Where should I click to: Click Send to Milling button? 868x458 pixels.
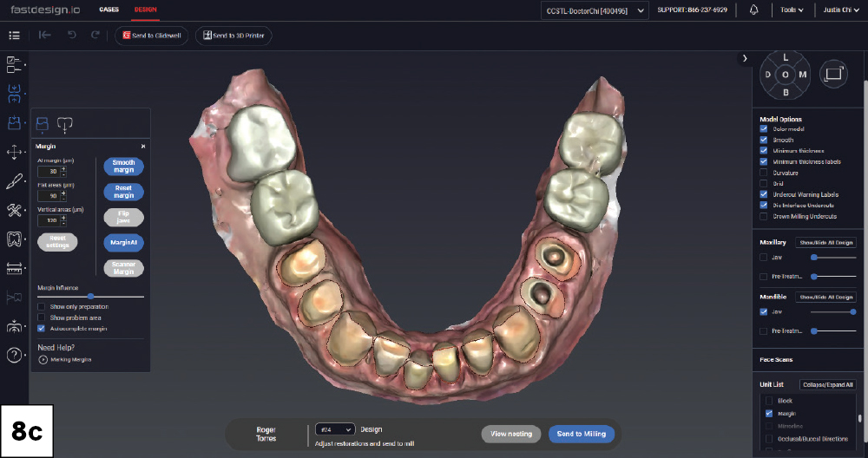(x=582, y=434)
